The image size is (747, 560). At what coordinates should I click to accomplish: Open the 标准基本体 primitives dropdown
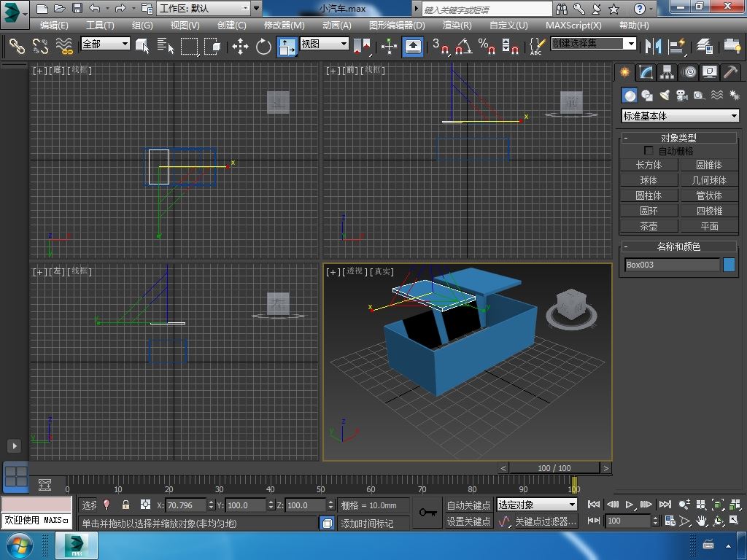pyautogui.click(x=681, y=116)
